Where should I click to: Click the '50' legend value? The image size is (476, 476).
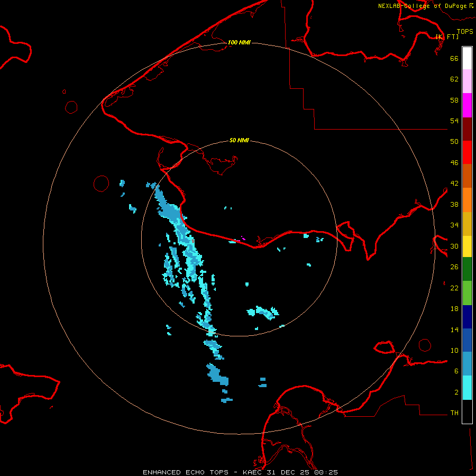coord(454,142)
